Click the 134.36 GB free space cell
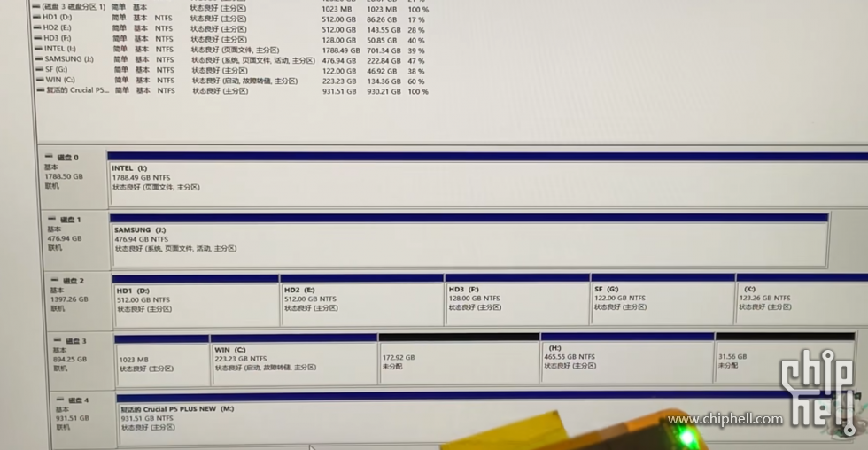This screenshot has width=868, height=450. pyautogui.click(x=384, y=81)
